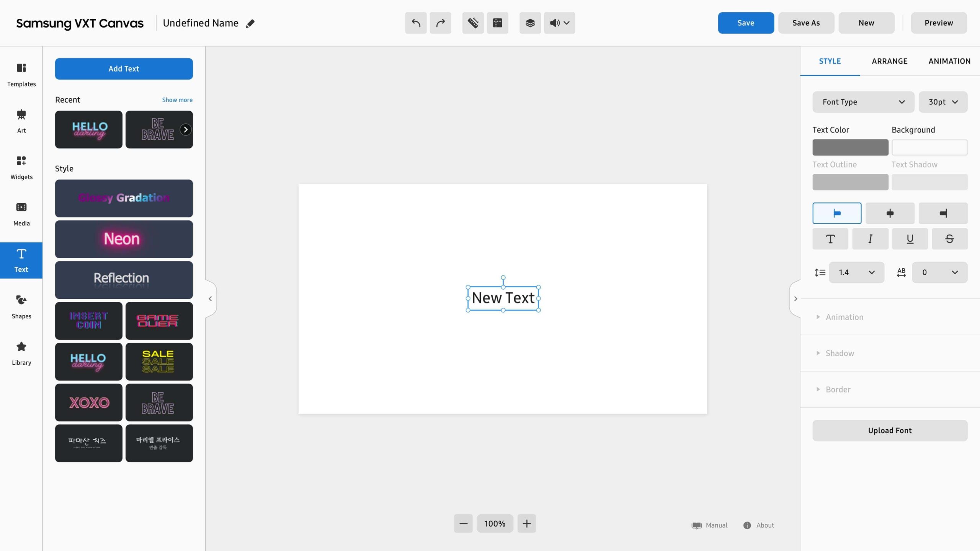Click the undo arrow icon
Viewport: 980px width, 551px height.
pos(416,23)
